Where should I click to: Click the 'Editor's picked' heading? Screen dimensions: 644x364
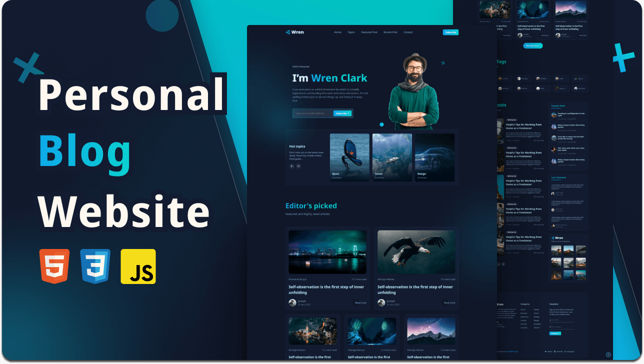tap(311, 205)
